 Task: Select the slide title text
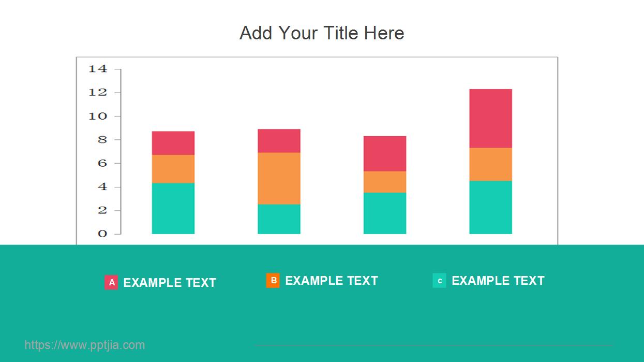[x=322, y=33]
